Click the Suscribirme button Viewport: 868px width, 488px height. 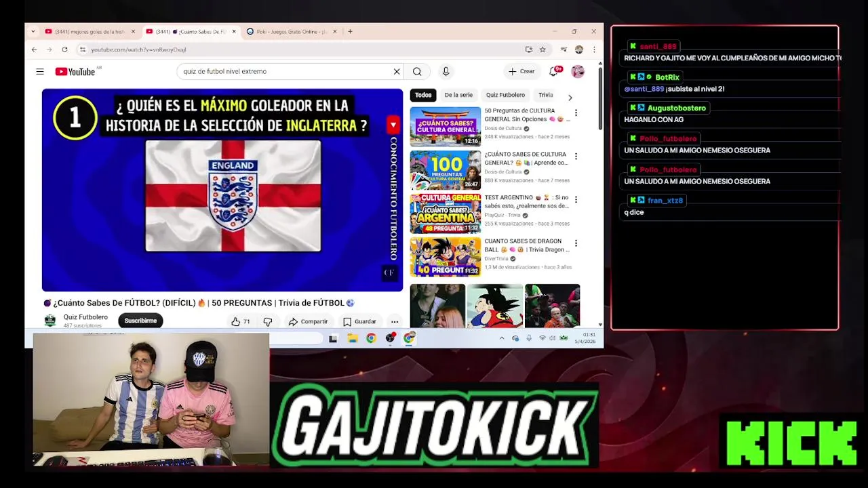pyautogui.click(x=140, y=321)
